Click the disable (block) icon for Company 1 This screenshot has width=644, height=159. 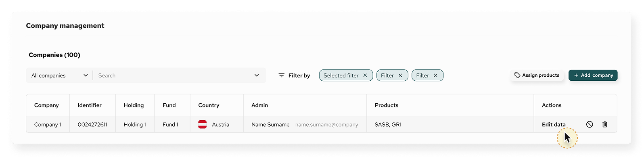590,124
